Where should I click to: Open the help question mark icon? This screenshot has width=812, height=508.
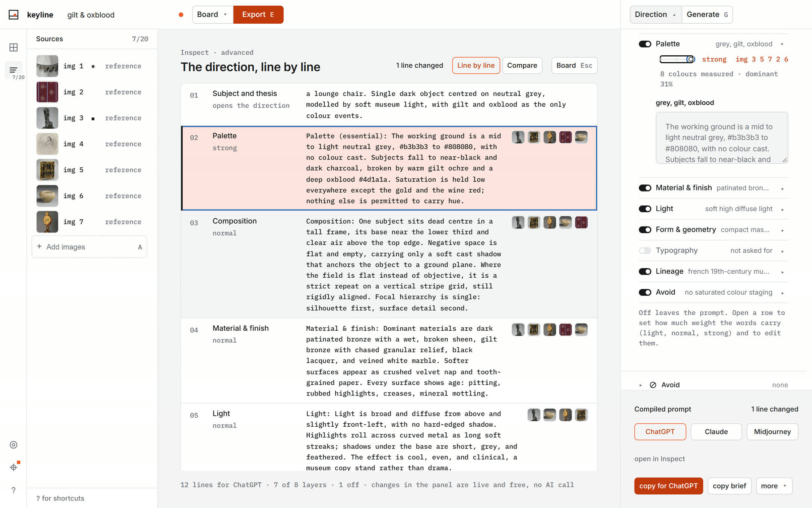pos(14,490)
